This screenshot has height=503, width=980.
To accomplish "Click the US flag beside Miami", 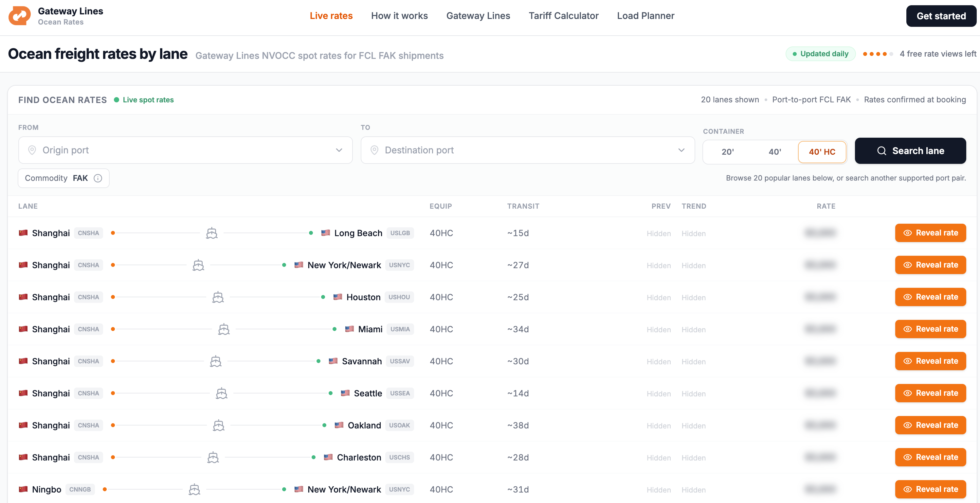I will (350, 329).
